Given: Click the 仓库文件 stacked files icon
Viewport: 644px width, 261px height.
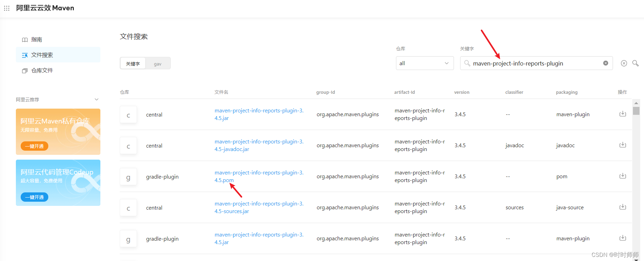Looking at the screenshot, I should pyautogui.click(x=25, y=71).
